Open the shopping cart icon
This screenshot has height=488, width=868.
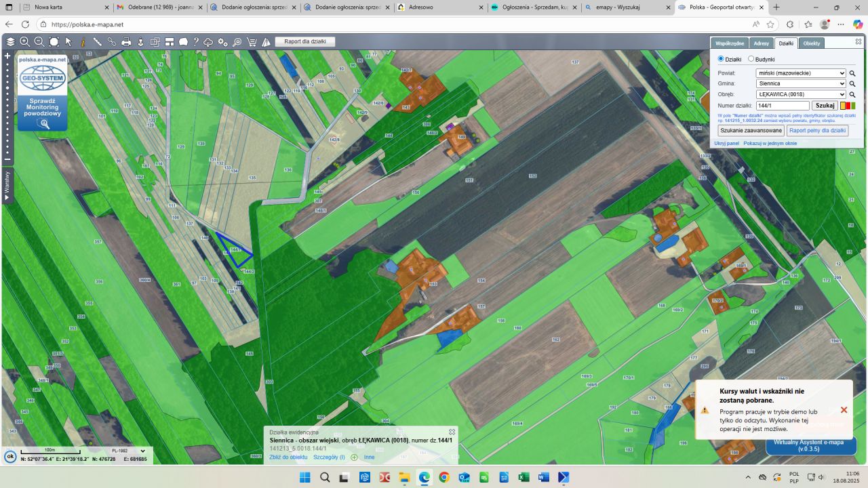pyautogui.click(x=252, y=42)
